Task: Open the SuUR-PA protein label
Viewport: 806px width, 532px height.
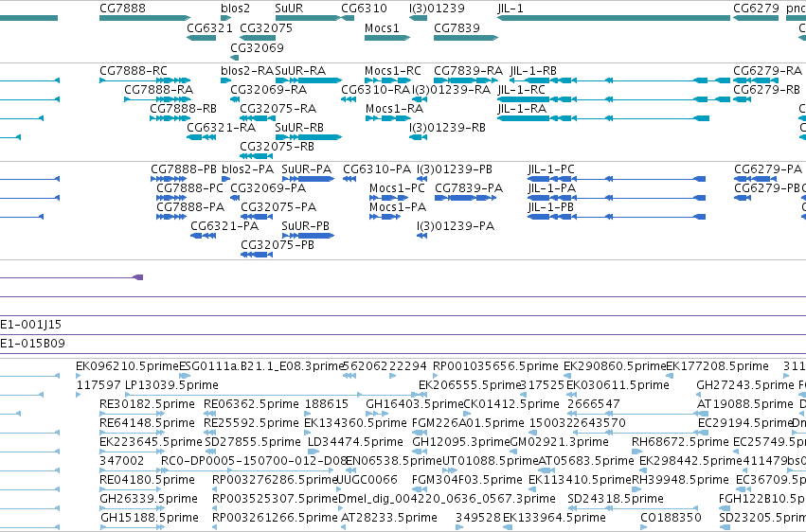Action: [306, 168]
